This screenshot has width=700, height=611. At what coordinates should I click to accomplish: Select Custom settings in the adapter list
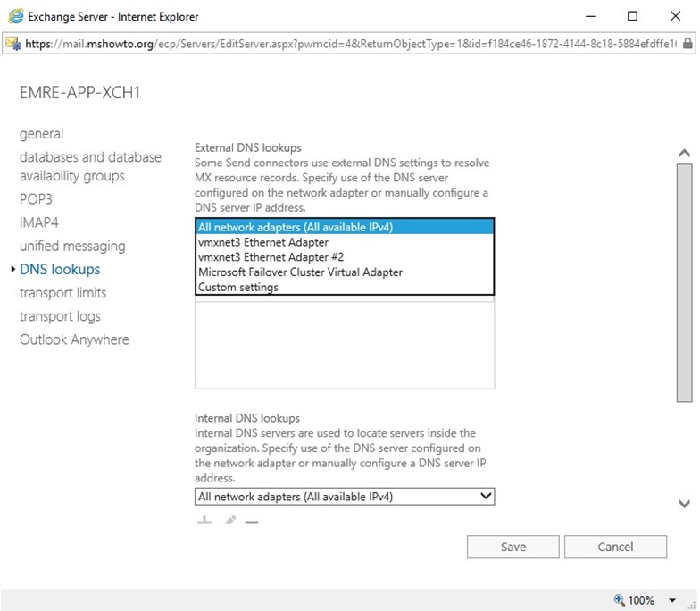pos(345,288)
